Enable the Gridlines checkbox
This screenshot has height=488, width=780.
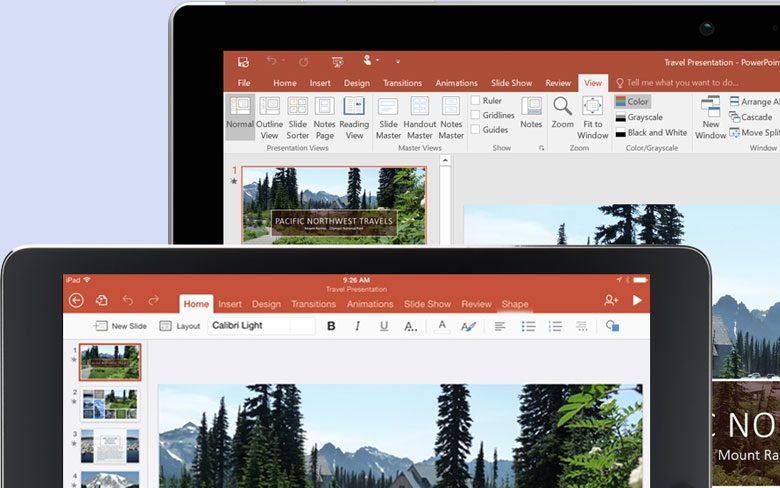[x=476, y=115]
